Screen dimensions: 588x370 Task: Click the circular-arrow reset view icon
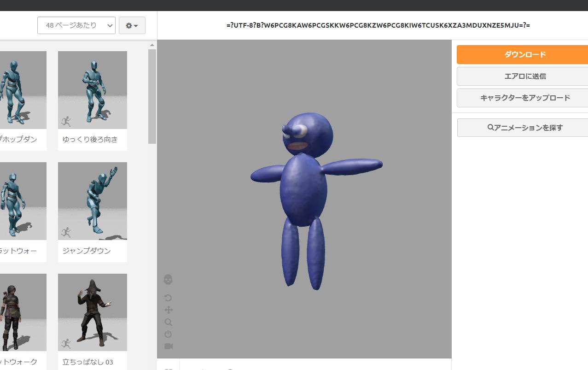tap(168, 298)
